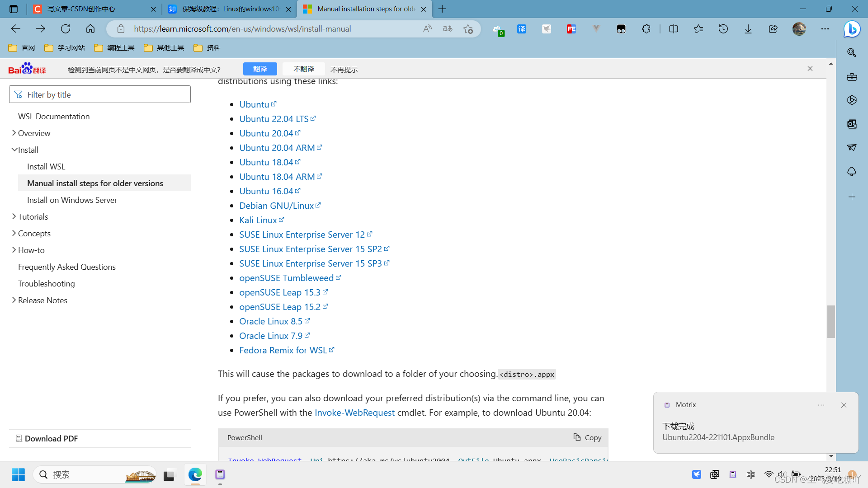The height and width of the screenshot is (488, 868).
Task: Open Downloads from the browser toolbar
Action: tap(748, 28)
